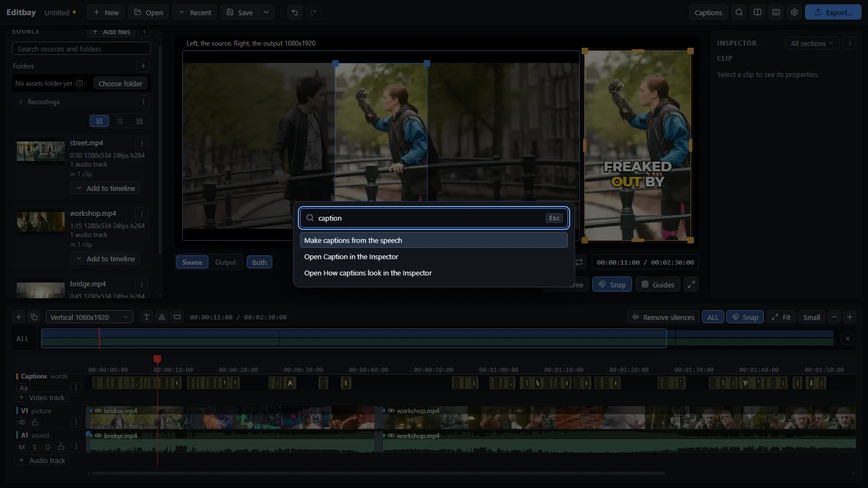Viewport: 868px width, 488px height.
Task: Select Make captions from the speech command
Action: [433, 240]
